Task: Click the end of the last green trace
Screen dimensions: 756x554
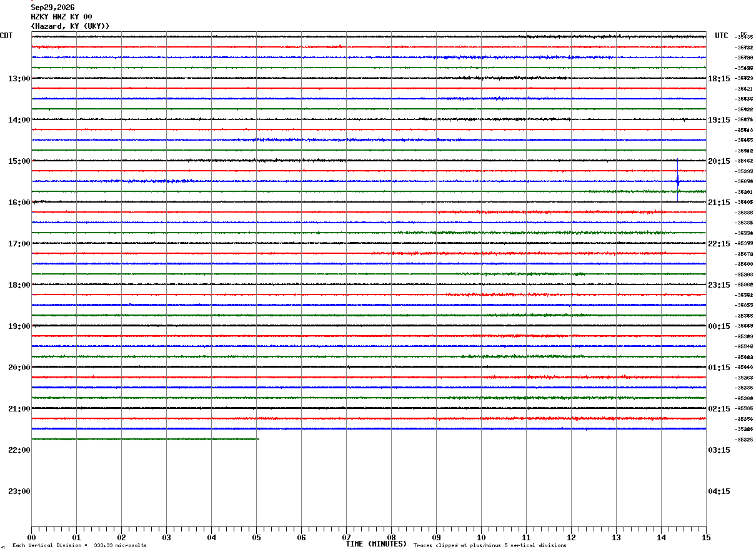Action: coord(258,439)
